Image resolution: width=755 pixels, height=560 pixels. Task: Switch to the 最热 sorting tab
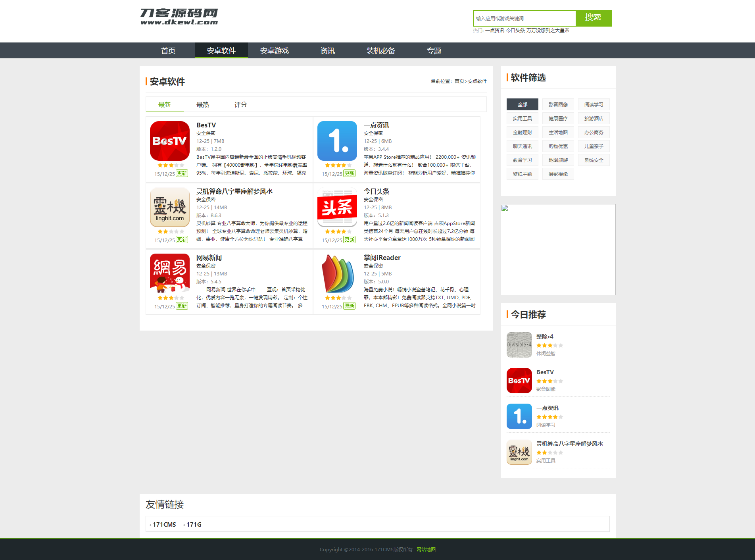[x=203, y=104]
